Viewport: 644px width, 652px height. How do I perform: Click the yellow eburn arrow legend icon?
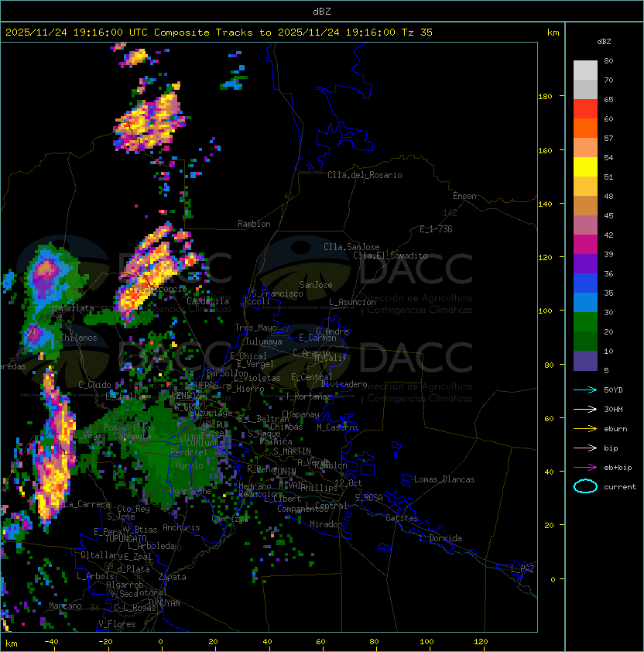(x=585, y=429)
